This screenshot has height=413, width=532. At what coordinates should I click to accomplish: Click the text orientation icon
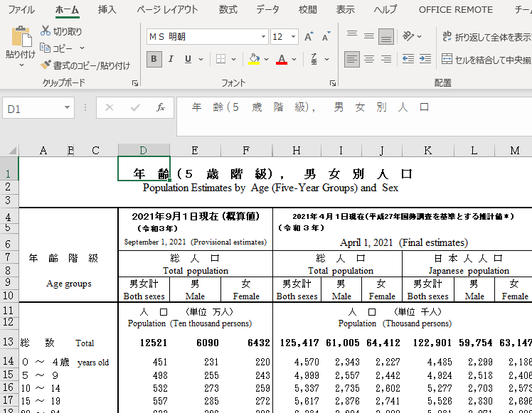pos(408,36)
